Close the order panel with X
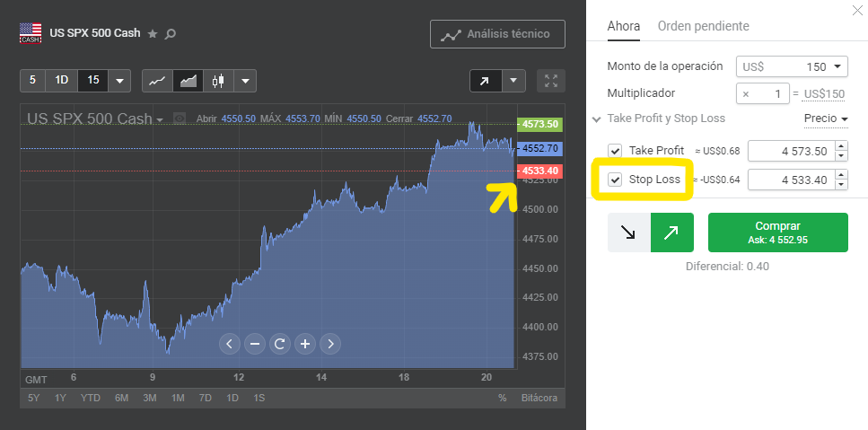 (859, 10)
